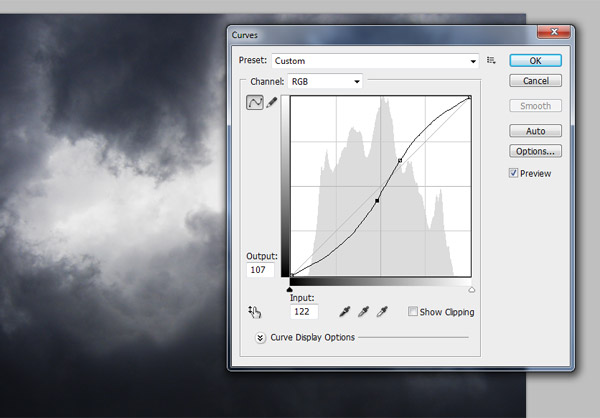Select the bottom-left curve endpoint
Viewport: 600px width, 418px height.
(x=292, y=275)
